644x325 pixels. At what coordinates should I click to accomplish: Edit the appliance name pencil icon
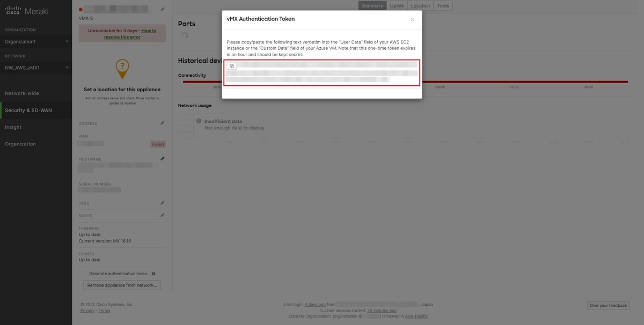coord(163,10)
